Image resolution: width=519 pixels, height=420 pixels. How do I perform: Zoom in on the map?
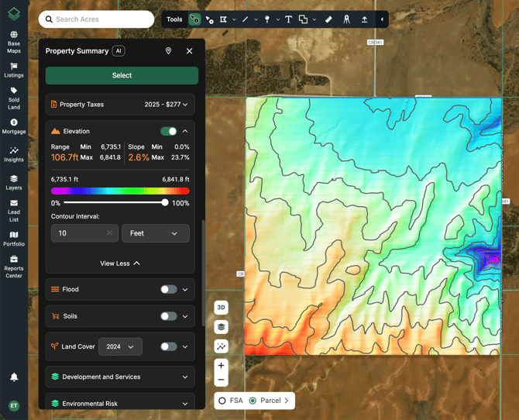[x=221, y=365]
